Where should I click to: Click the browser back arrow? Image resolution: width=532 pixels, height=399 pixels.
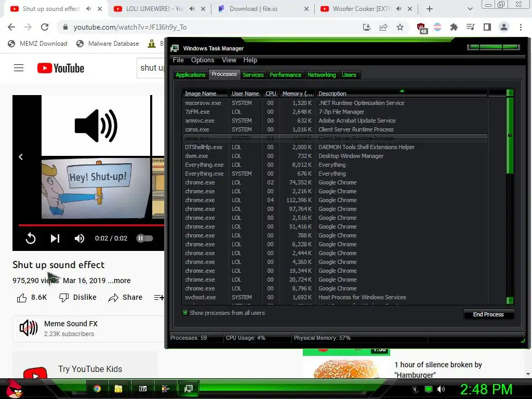11,27
